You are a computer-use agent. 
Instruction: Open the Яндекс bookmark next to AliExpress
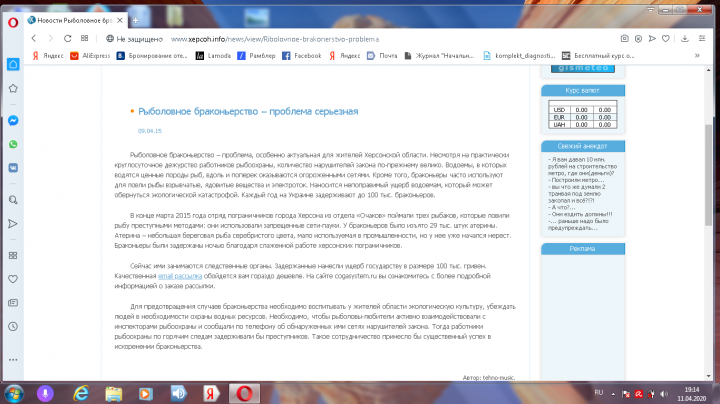pos(48,56)
